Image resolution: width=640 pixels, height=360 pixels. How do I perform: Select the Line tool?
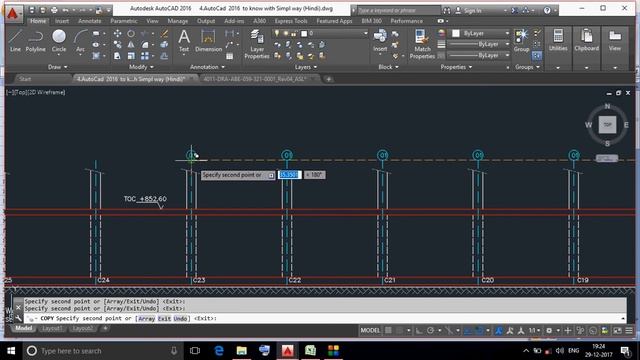coord(15,41)
